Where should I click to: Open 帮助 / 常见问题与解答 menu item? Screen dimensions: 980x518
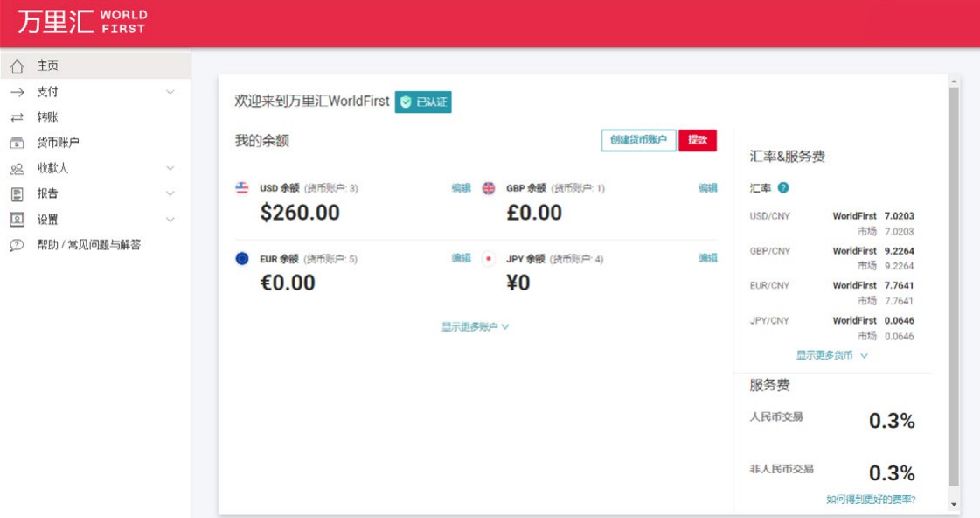point(95,245)
